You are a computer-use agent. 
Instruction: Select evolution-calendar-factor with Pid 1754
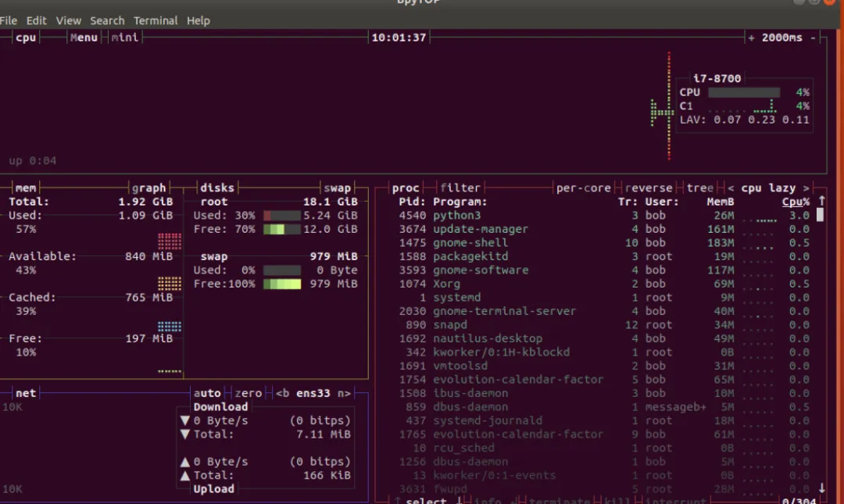click(x=604, y=380)
